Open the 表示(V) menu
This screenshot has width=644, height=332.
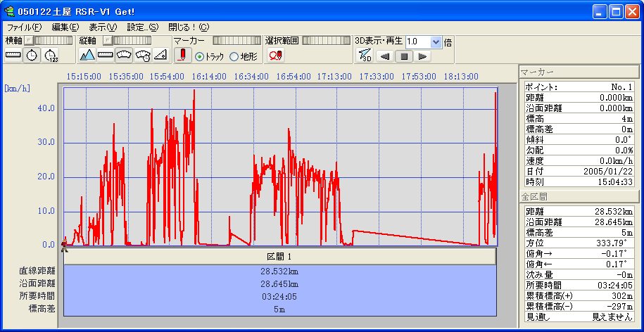[103, 27]
